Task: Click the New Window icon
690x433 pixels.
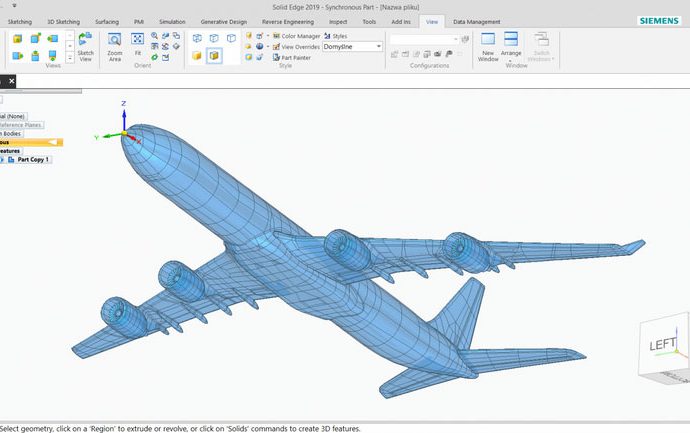Action: [x=488, y=45]
